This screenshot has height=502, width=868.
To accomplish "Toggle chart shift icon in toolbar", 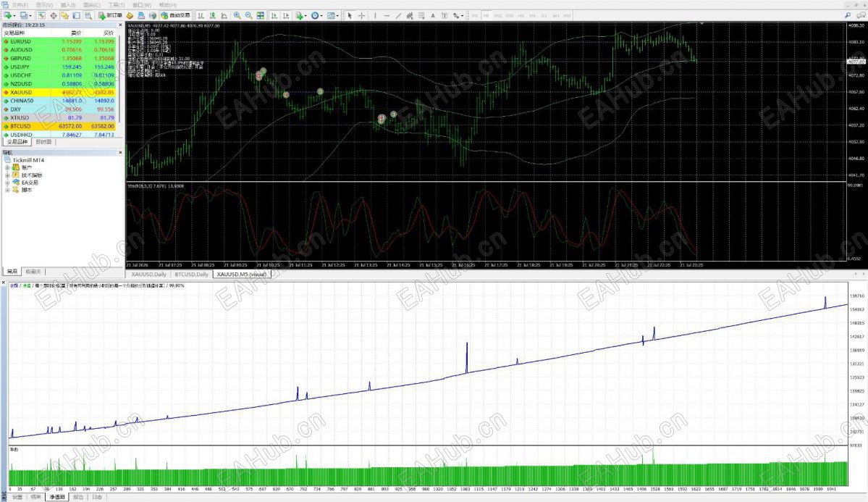I will coord(286,15).
